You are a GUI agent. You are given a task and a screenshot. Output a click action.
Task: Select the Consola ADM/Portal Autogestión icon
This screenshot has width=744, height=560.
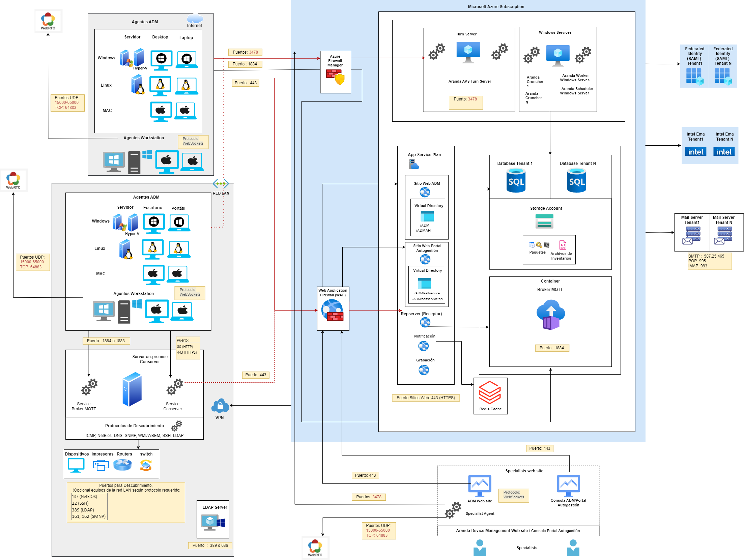[x=568, y=486]
